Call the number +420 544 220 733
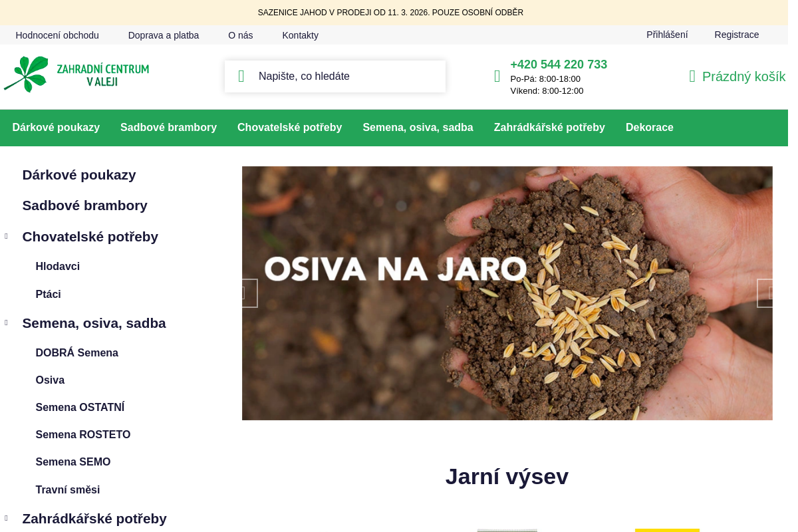 [559, 65]
